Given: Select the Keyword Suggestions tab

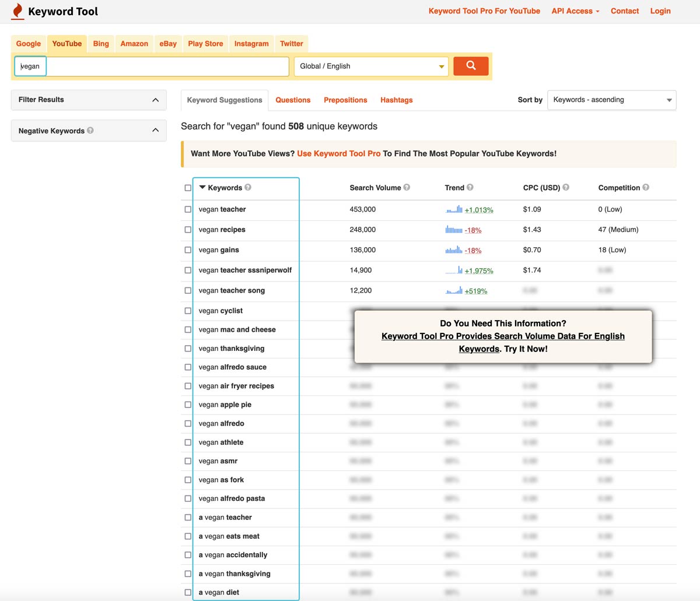Looking at the screenshot, I should click(x=225, y=100).
